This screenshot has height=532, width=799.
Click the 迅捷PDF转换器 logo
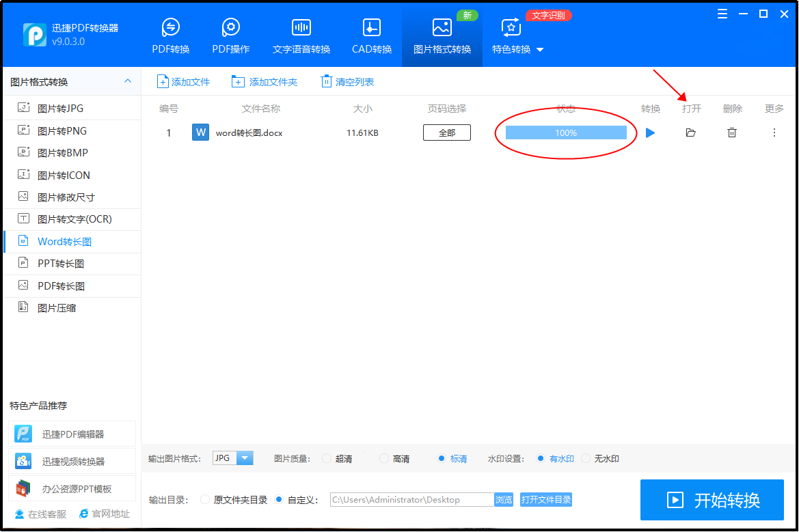(35, 35)
